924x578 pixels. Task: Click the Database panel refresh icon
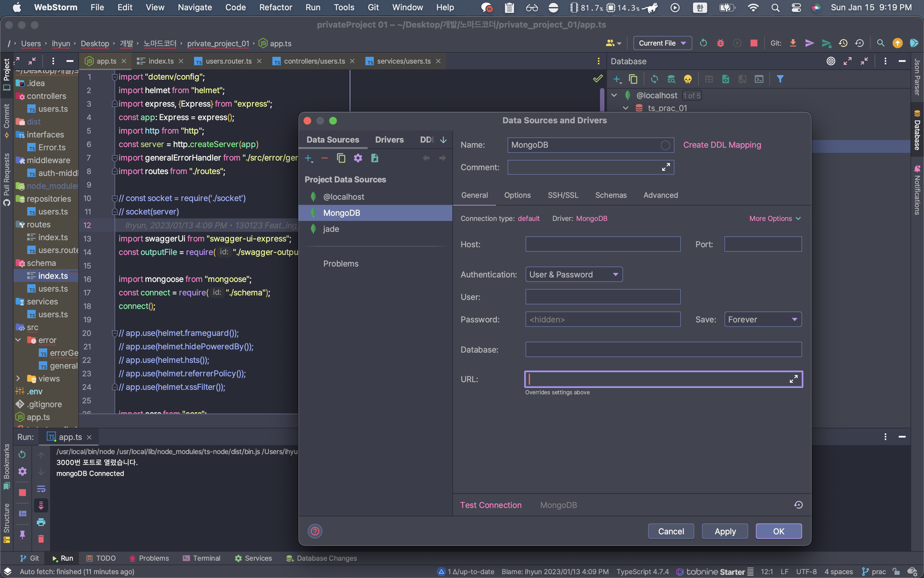[x=654, y=79]
